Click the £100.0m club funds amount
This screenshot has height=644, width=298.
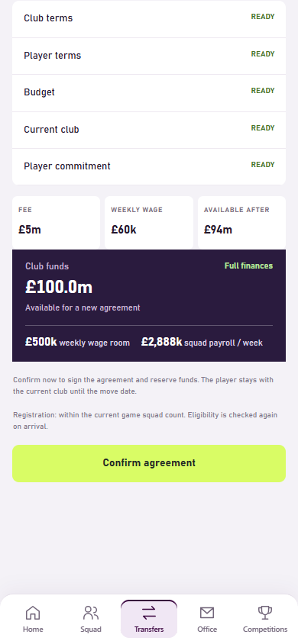tap(59, 288)
